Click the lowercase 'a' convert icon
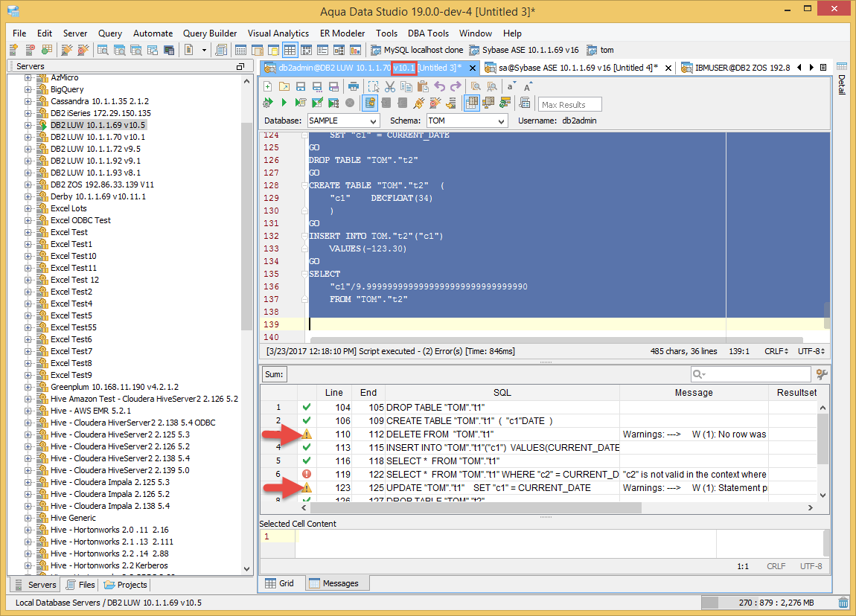This screenshot has width=856, height=616. 511,86
